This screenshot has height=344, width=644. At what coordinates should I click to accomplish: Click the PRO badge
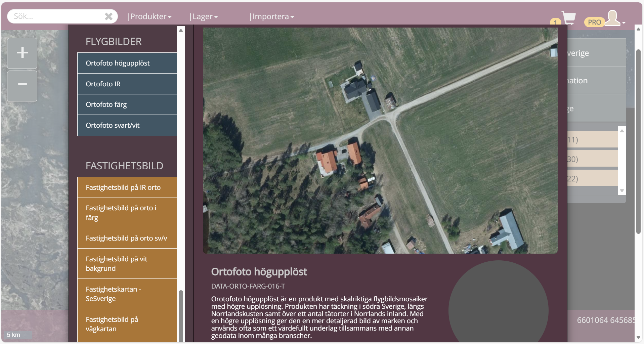[594, 22]
